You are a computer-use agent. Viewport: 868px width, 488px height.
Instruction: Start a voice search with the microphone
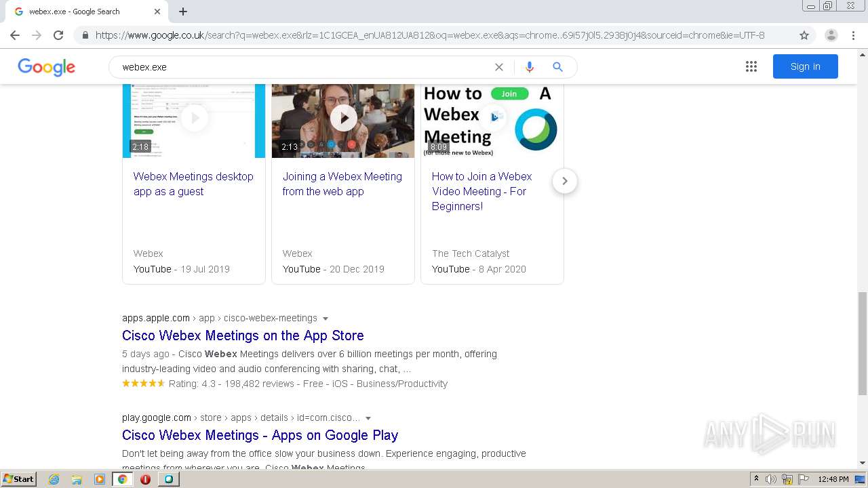530,67
